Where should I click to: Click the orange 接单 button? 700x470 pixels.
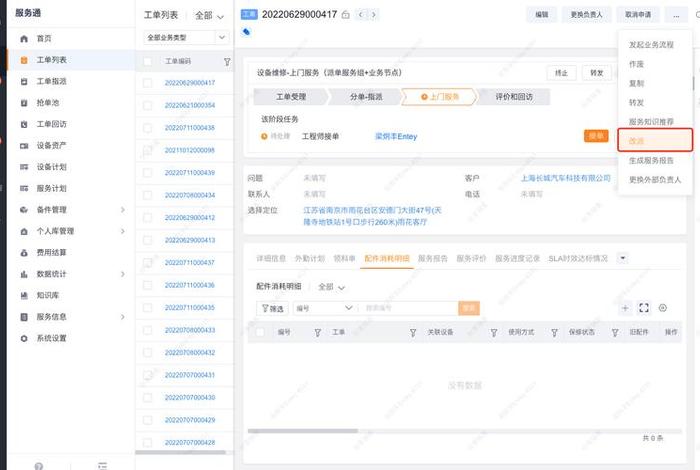coord(596,136)
